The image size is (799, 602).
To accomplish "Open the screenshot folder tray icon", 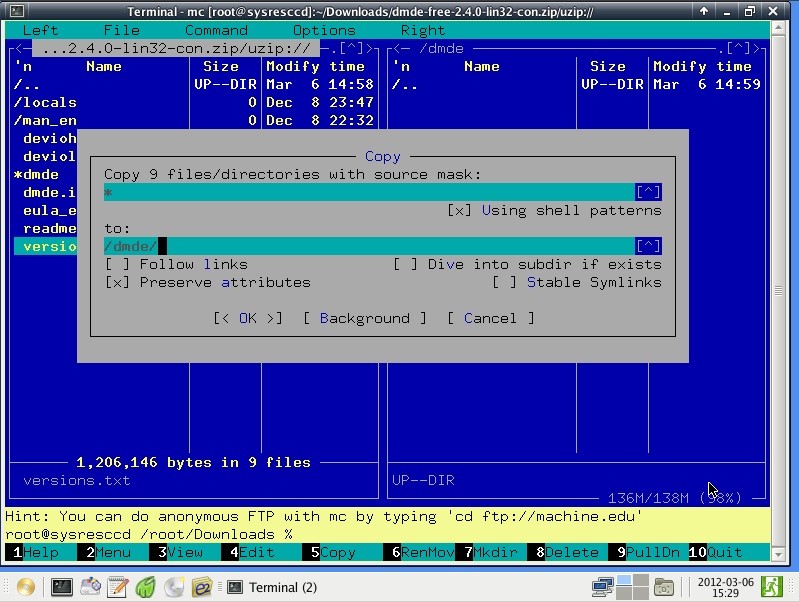I will tap(663, 587).
